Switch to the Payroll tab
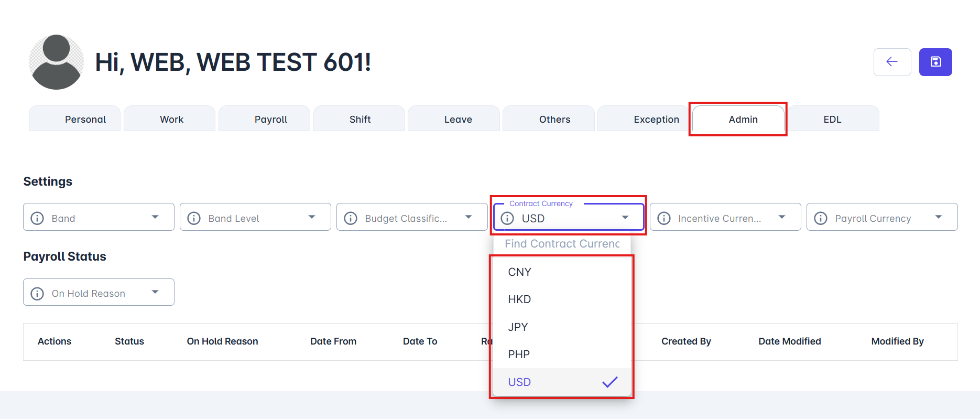The width and height of the screenshot is (980, 419). (x=270, y=120)
